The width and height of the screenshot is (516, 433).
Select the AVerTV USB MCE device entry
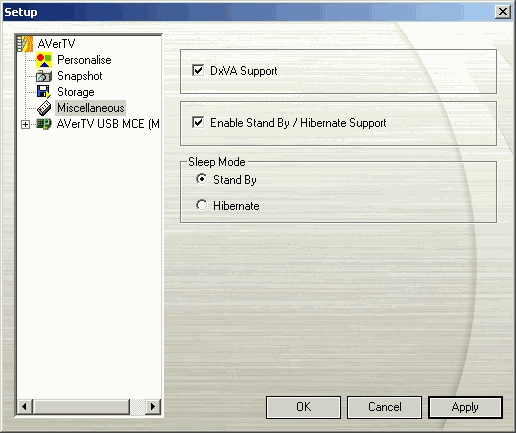108,124
